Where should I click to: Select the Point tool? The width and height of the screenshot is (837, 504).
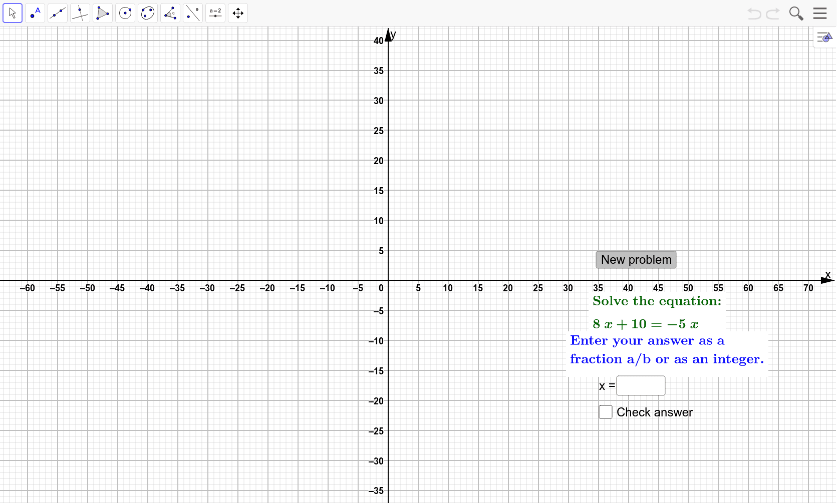point(35,13)
